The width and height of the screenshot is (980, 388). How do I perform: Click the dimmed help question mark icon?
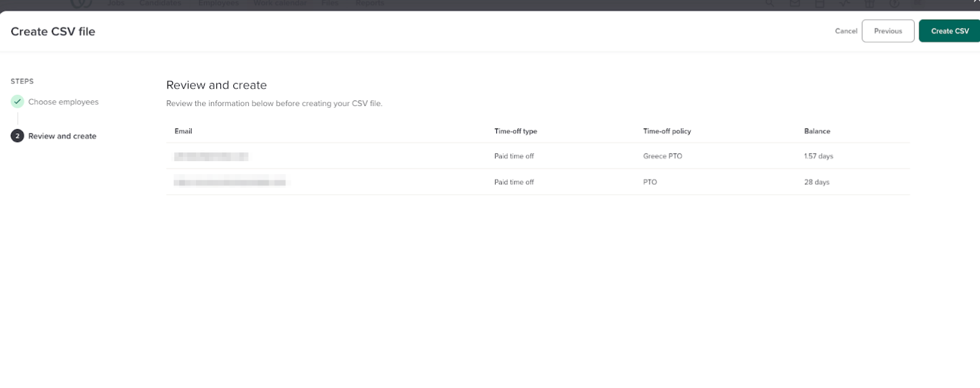(x=894, y=3)
